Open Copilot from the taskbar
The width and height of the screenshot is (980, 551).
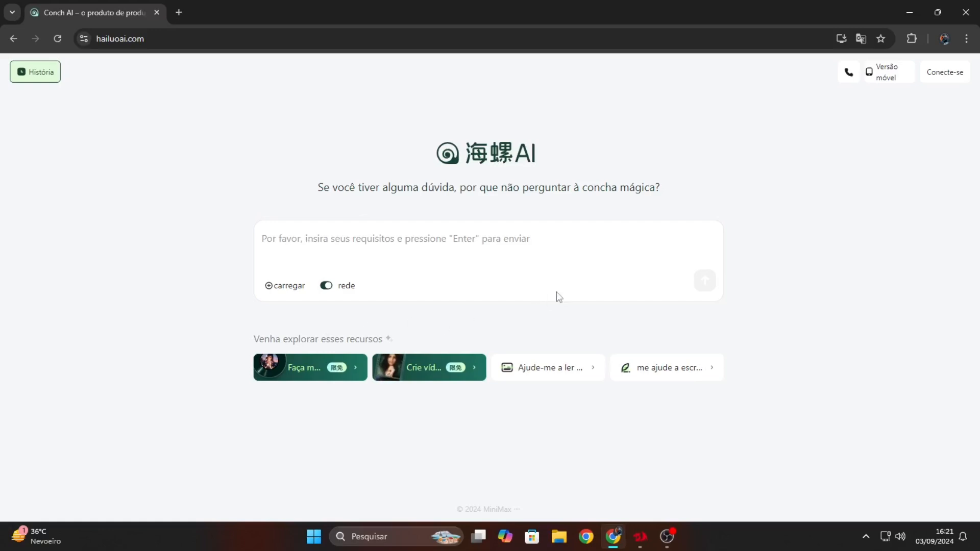(505, 536)
